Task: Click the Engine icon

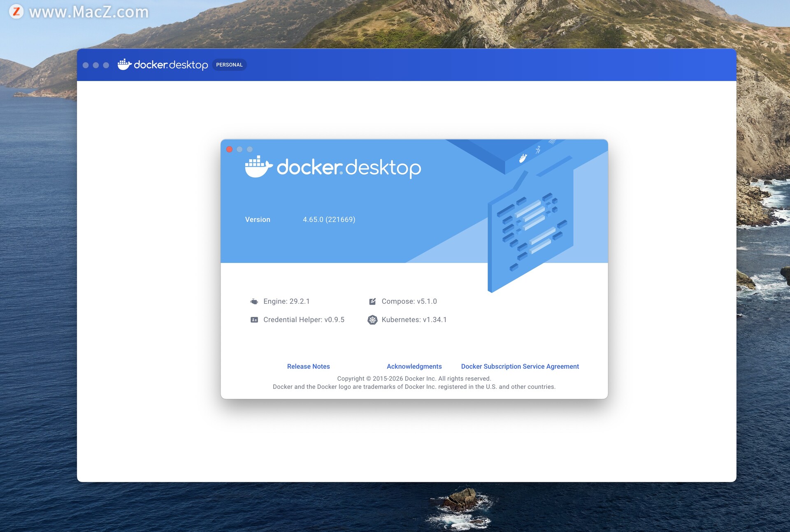Action: point(254,302)
